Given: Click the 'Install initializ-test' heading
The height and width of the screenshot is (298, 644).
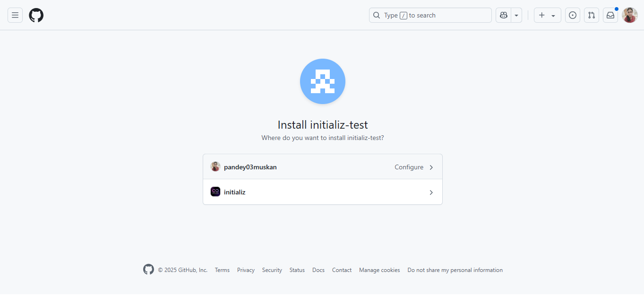Looking at the screenshot, I should pos(323,125).
